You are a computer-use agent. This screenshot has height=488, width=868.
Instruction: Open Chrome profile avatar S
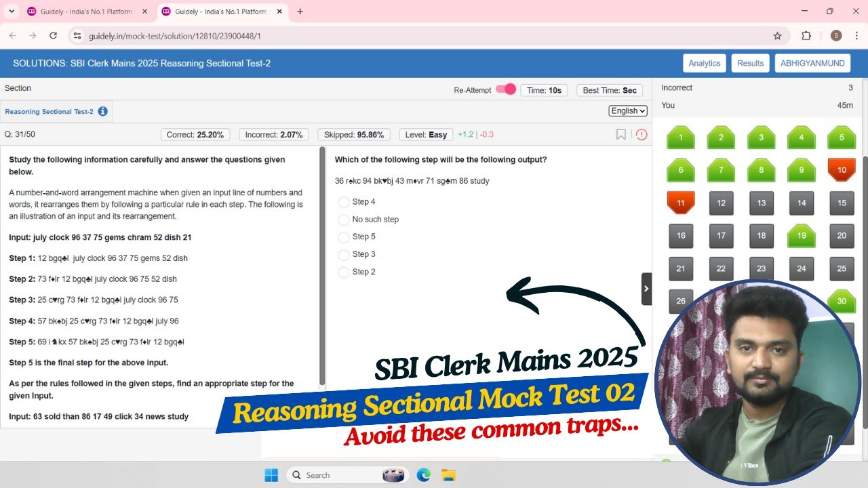point(836,36)
